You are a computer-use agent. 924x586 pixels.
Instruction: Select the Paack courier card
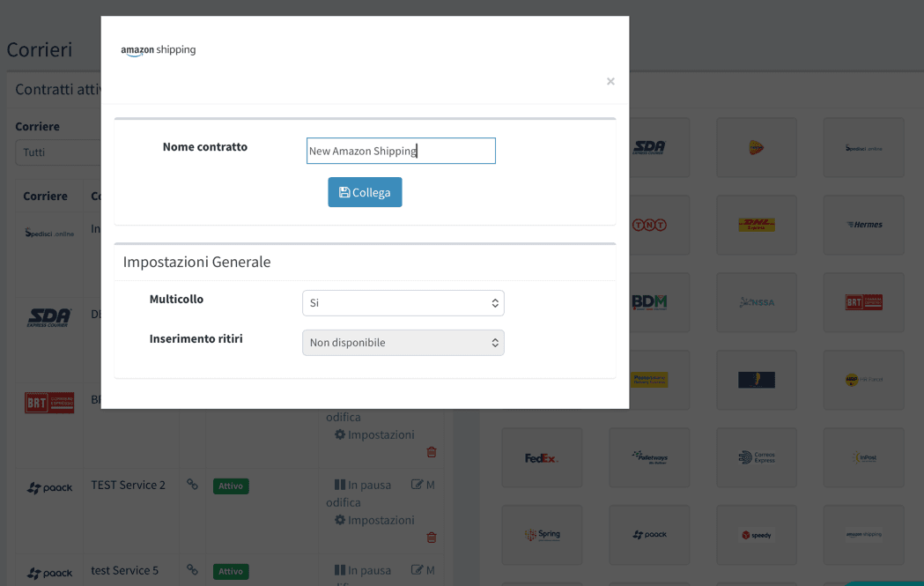(649, 535)
